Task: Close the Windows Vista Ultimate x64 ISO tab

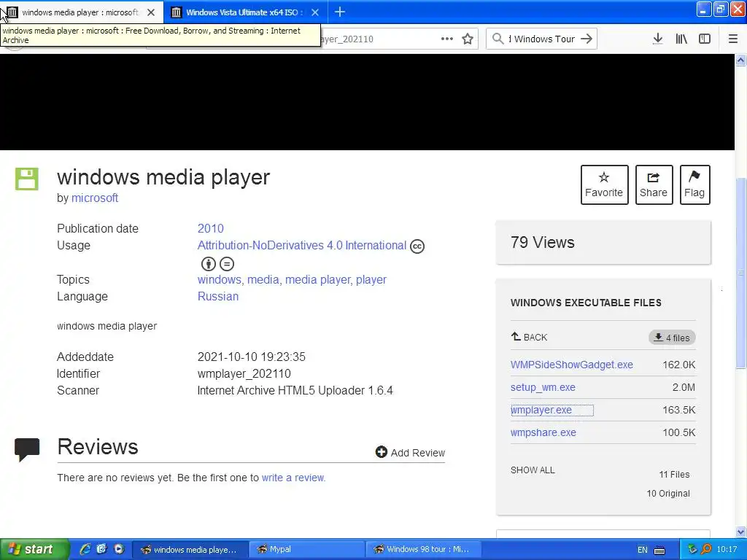Action: click(x=315, y=12)
